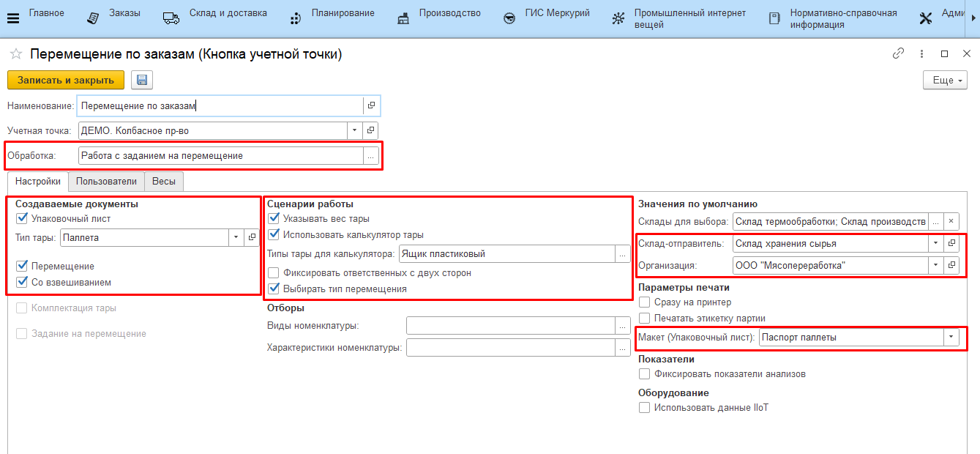Image resolution: width=980 pixels, height=454 pixels.
Task: Add this form to favorites star
Action: pos(15,54)
